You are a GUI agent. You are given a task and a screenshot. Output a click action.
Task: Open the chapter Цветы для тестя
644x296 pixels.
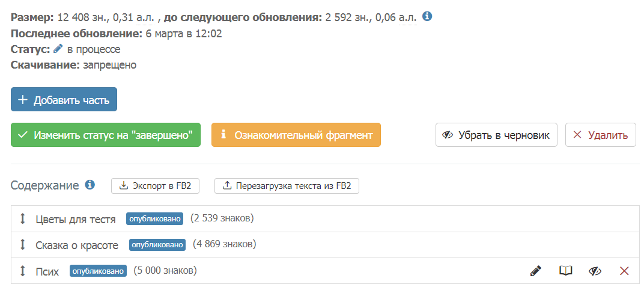pos(76,219)
